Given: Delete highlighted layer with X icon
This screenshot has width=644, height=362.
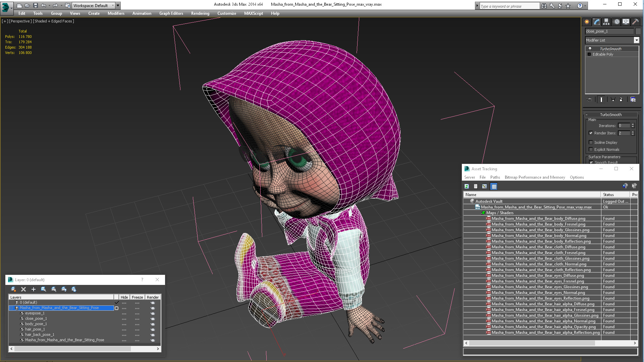Looking at the screenshot, I should point(23,289).
